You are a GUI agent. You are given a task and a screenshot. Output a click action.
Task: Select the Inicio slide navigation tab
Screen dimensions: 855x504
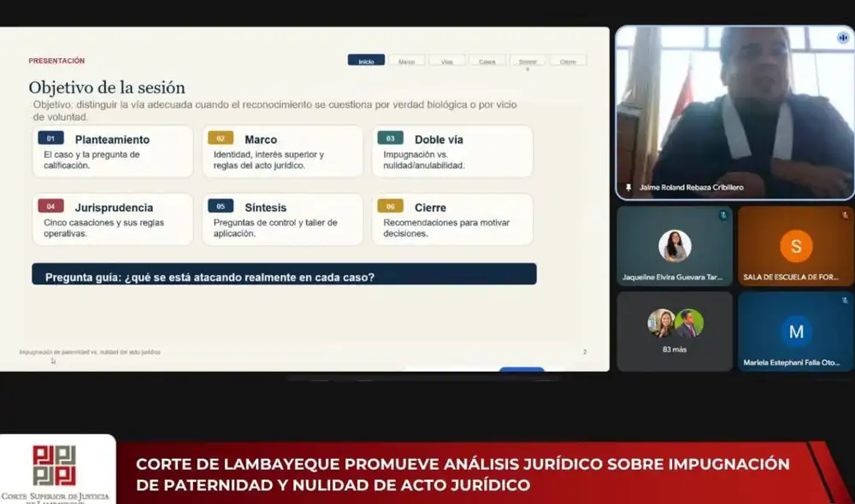366,61
